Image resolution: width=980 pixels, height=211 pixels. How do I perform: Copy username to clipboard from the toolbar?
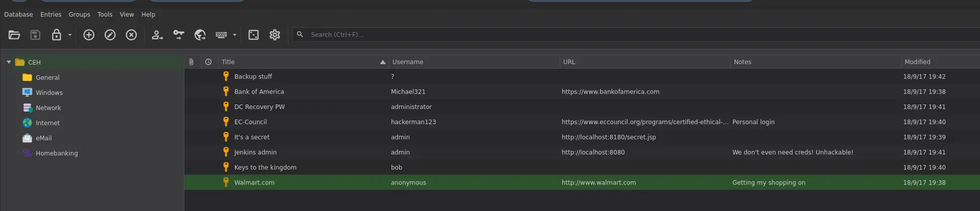coord(157,35)
